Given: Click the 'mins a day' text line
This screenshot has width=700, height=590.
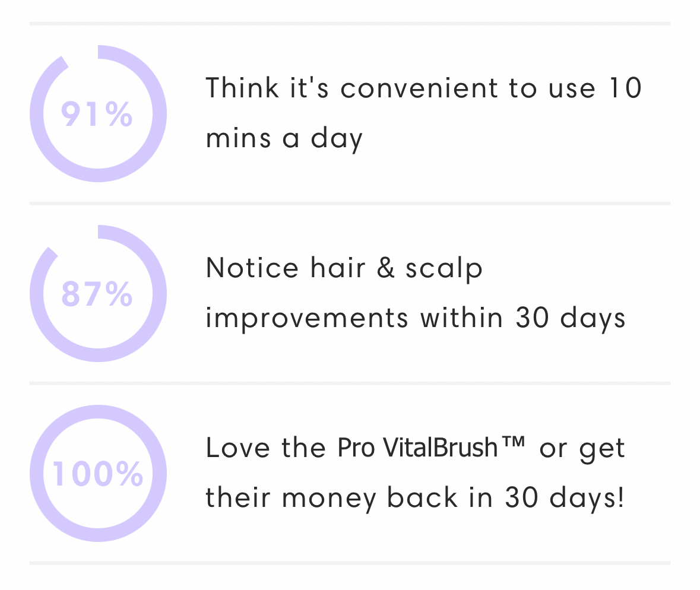Looking at the screenshot, I should (284, 138).
